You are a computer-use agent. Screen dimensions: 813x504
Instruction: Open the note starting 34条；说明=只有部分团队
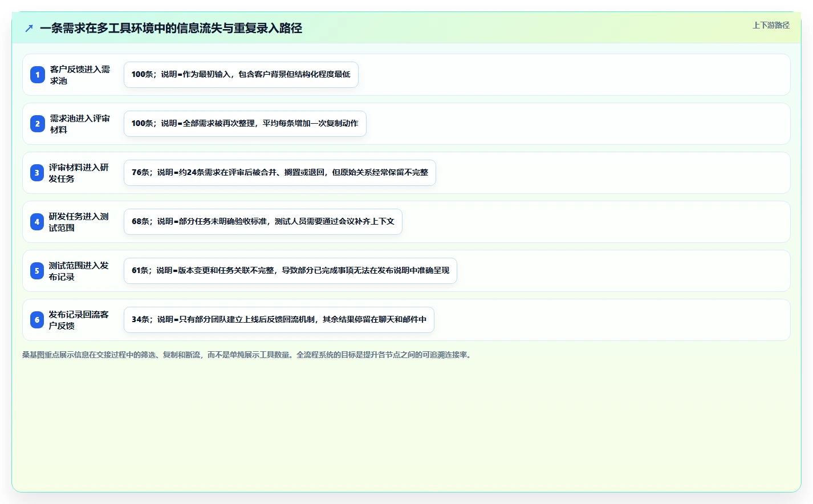pos(279,320)
